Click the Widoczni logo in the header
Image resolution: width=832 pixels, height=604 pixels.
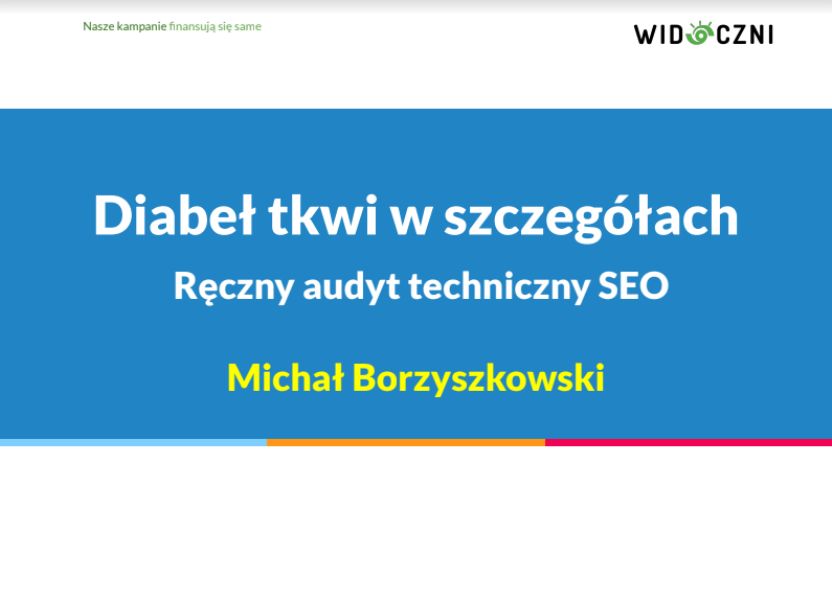click(x=703, y=34)
